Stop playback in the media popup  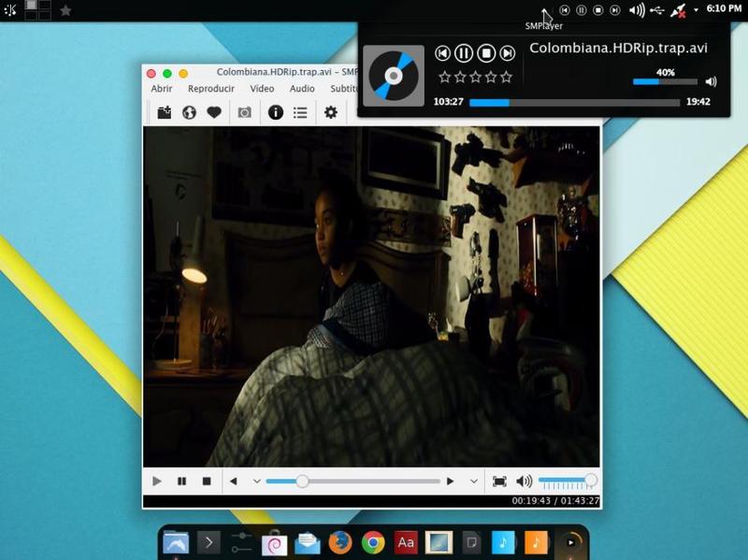click(x=486, y=53)
